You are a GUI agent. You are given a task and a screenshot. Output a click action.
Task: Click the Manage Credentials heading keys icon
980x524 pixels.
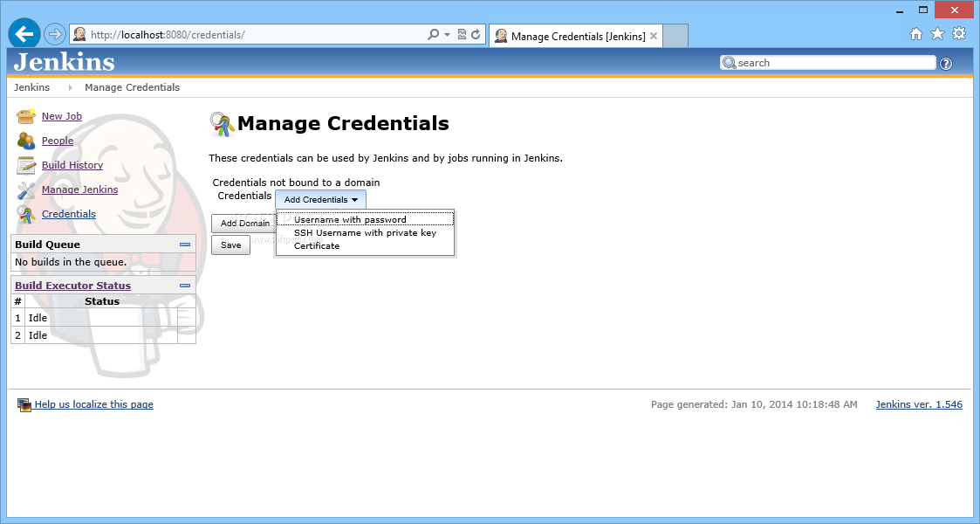(x=222, y=124)
